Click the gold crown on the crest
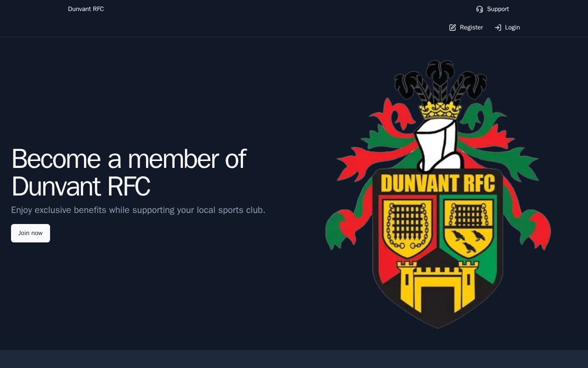The height and width of the screenshot is (368, 588). 440,110
